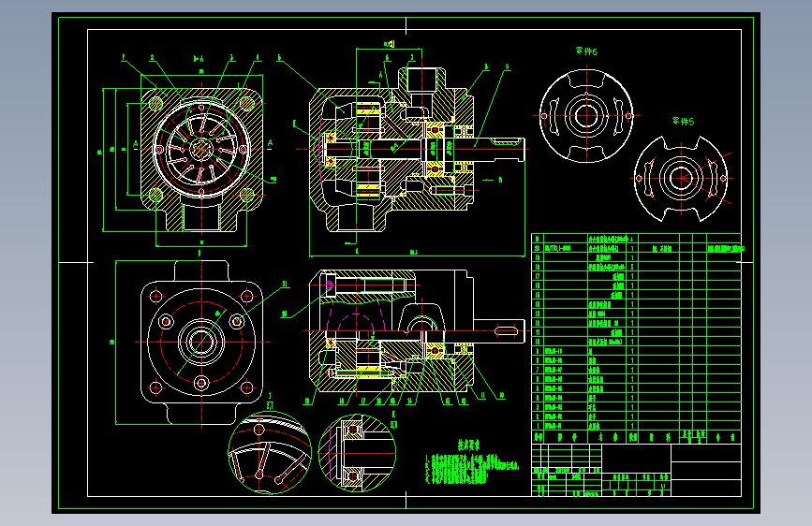Viewport: 812px width, 526px height.
Task: Click parts list row number 17
Action: pos(637,276)
